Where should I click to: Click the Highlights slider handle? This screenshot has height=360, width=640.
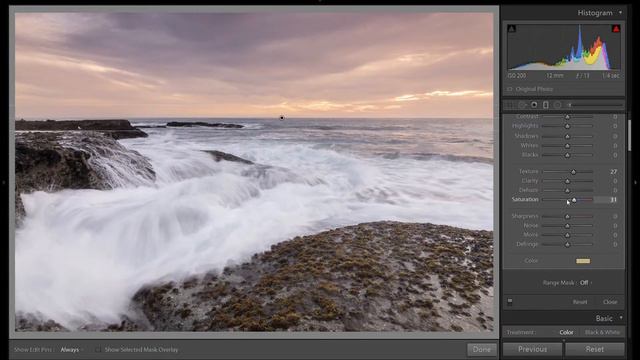(x=567, y=127)
